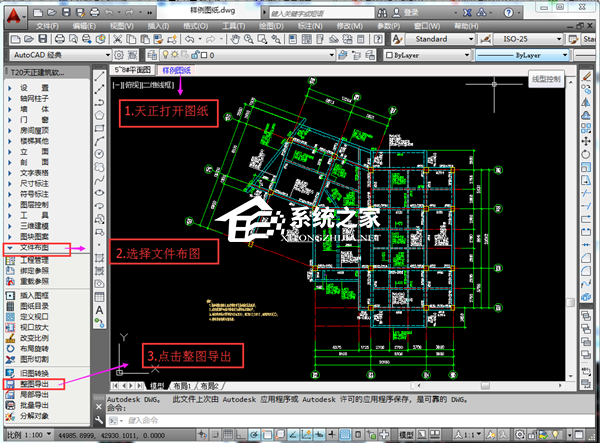
Task: Click the Help question mark icon
Action: (509, 13)
